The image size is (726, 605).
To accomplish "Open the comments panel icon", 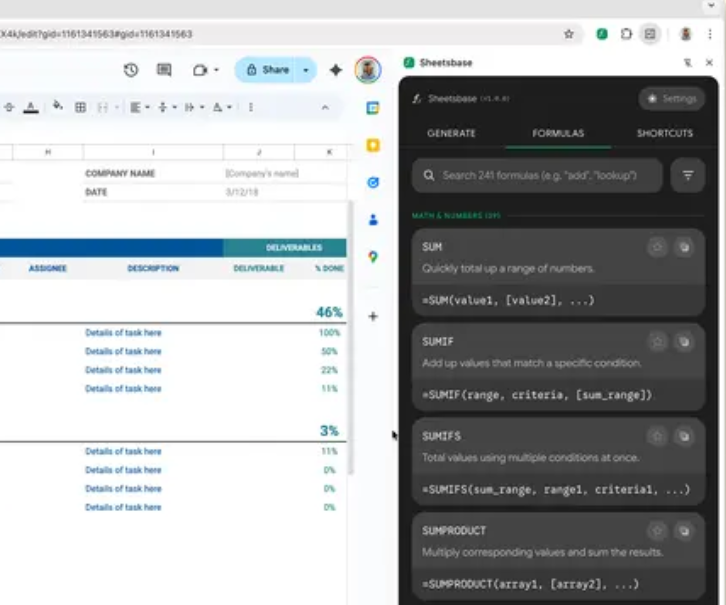I will [164, 70].
